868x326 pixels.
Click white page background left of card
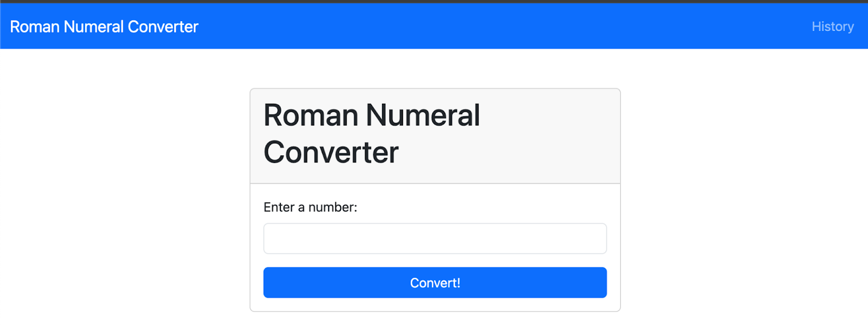point(125,190)
